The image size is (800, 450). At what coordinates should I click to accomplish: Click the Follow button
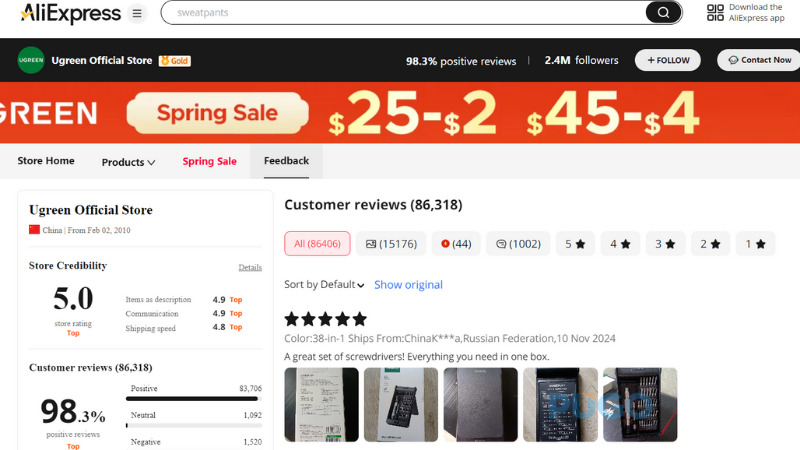click(x=668, y=60)
